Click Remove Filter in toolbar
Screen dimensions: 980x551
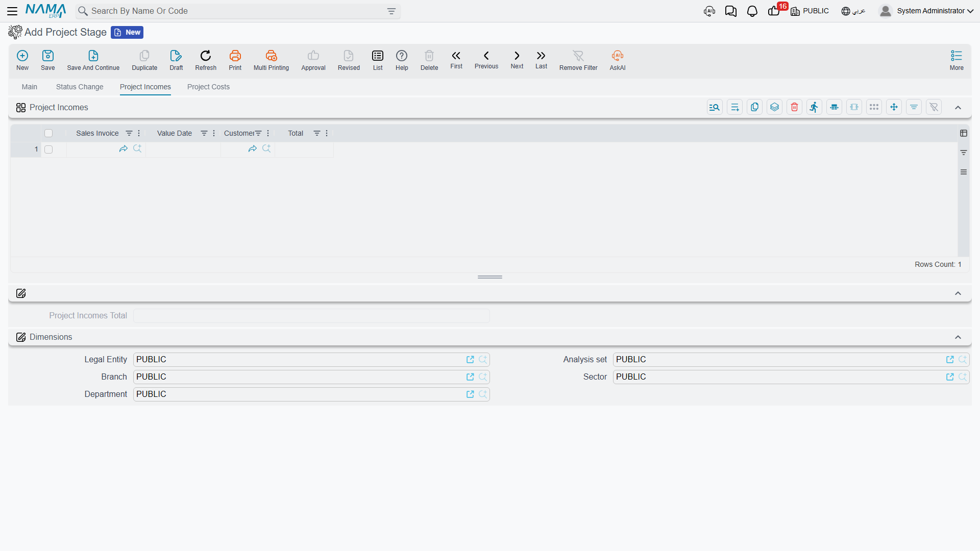pos(578,60)
